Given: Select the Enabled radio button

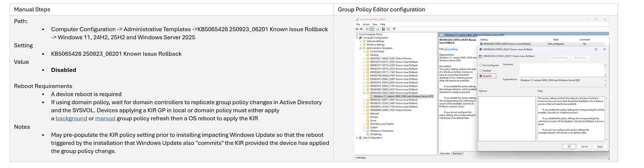Looking at the screenshot, I should [x=481, y=70].
